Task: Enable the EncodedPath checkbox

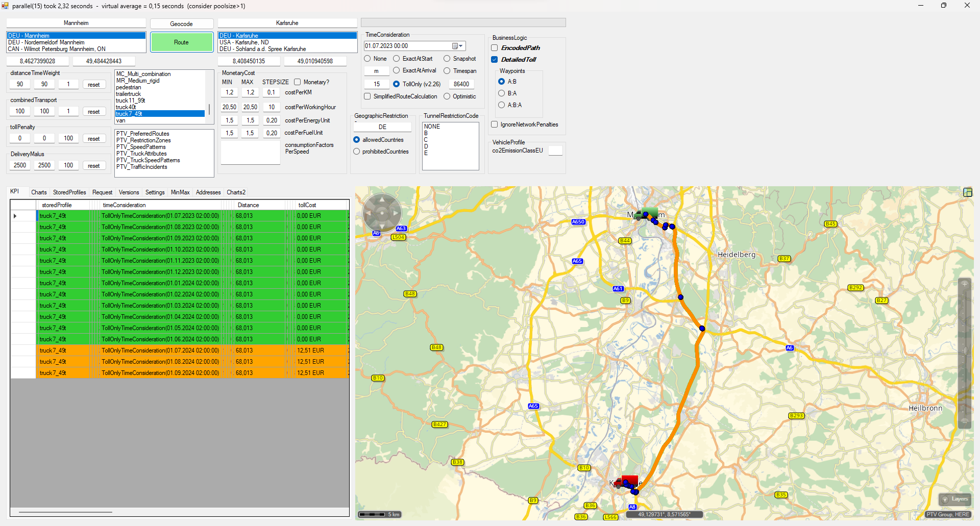Action: coord(495,48)
